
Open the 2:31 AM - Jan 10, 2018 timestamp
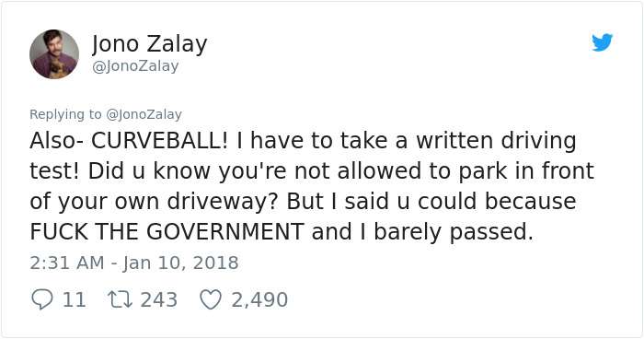[x=134, y=263]
